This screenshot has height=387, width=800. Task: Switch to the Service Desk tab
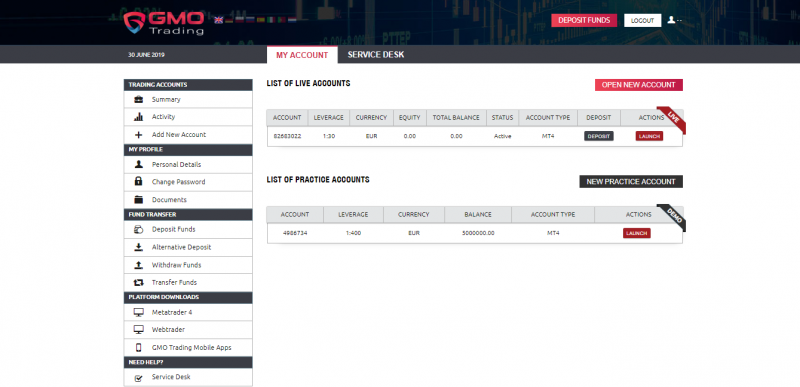pos(376,55)
